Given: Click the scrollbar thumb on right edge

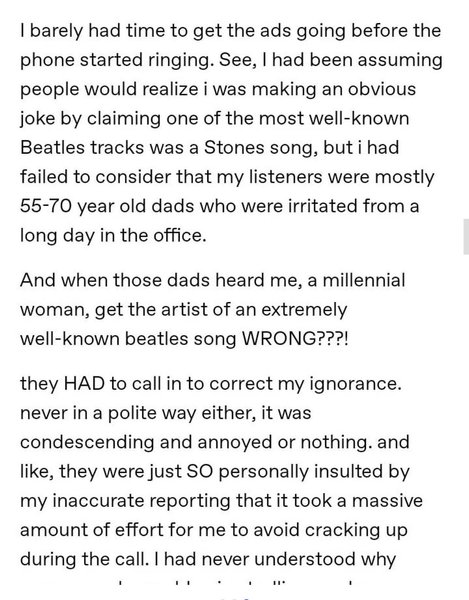Looking at the screenshot, I should 466,237.
